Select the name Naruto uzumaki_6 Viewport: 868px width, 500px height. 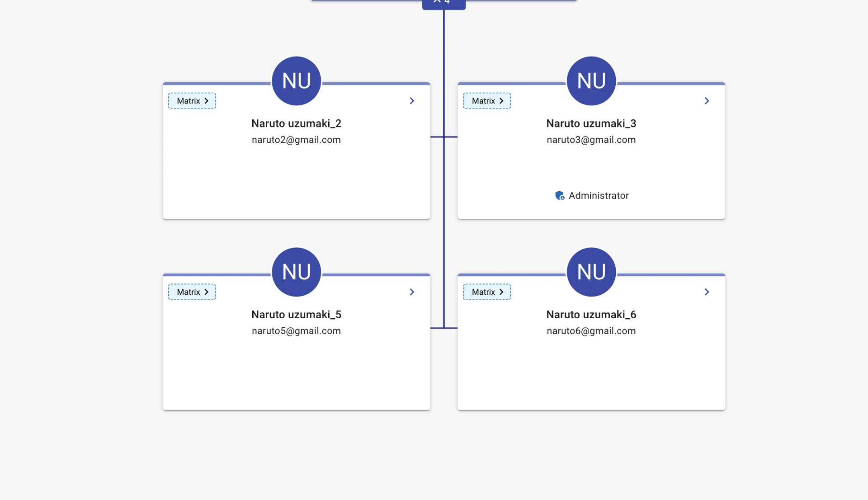click(x=591, y=315)
